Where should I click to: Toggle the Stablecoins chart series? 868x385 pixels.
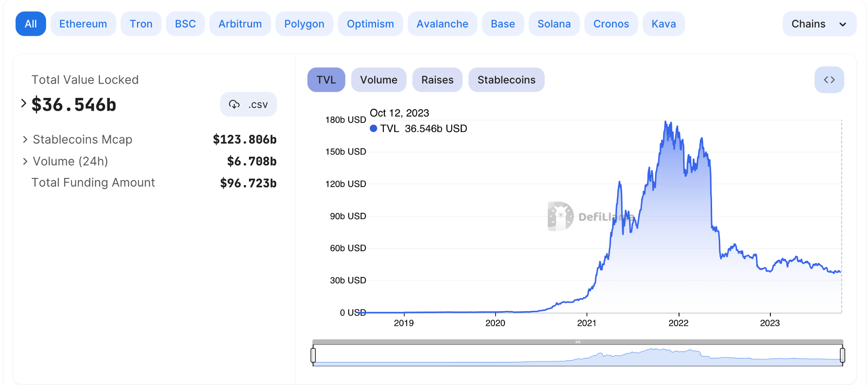click(506, 80)
